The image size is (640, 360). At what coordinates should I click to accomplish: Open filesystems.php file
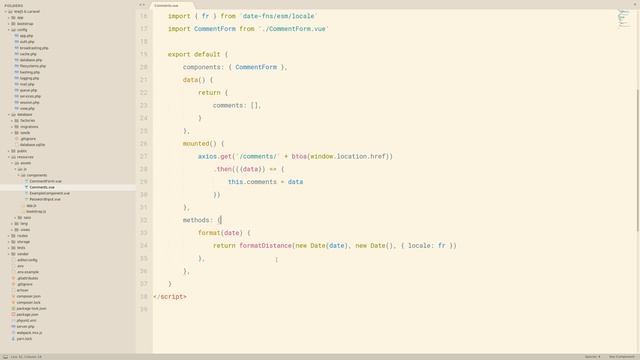click(x=33, y=66)
